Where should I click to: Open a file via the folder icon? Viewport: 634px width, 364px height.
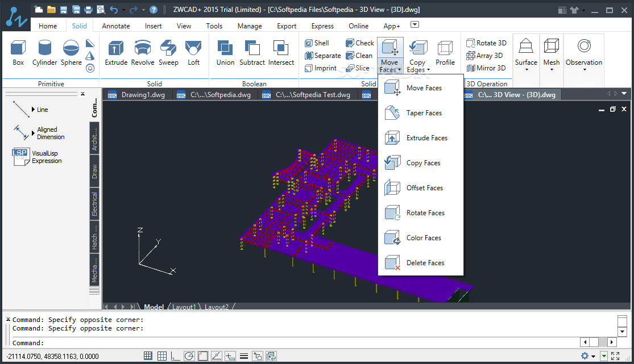[x=51, y=9]
